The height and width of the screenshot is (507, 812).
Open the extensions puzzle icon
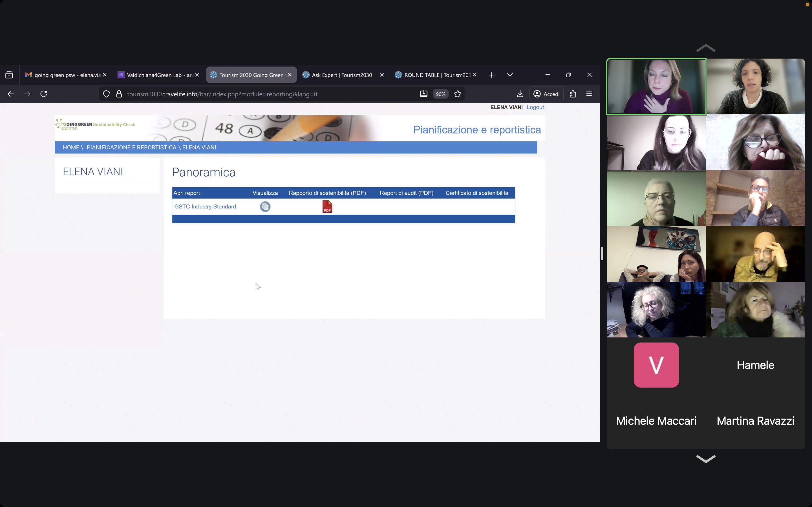(573, 94)
